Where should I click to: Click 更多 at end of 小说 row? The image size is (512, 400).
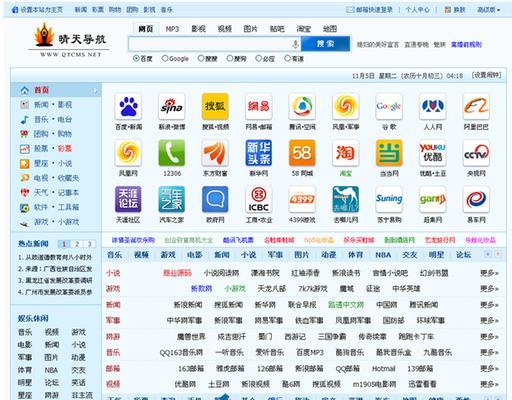489,273
